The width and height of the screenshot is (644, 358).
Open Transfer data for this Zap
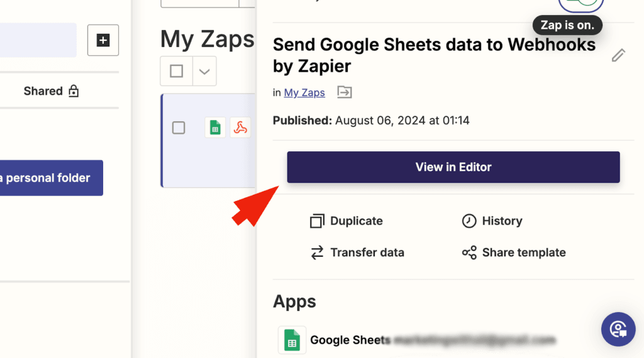[x=358, y=252]
